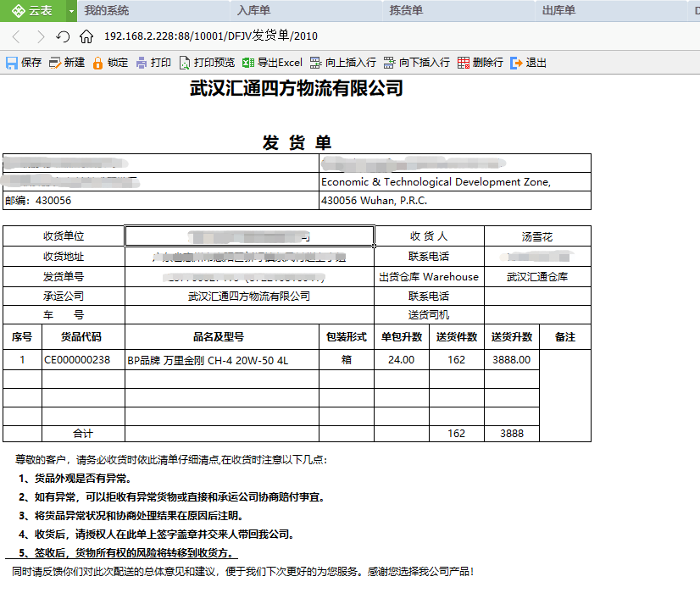The height and width of the screenshot is (593, 700).
Task: Click the packaging cell 箱
Action: click(347, 360)
